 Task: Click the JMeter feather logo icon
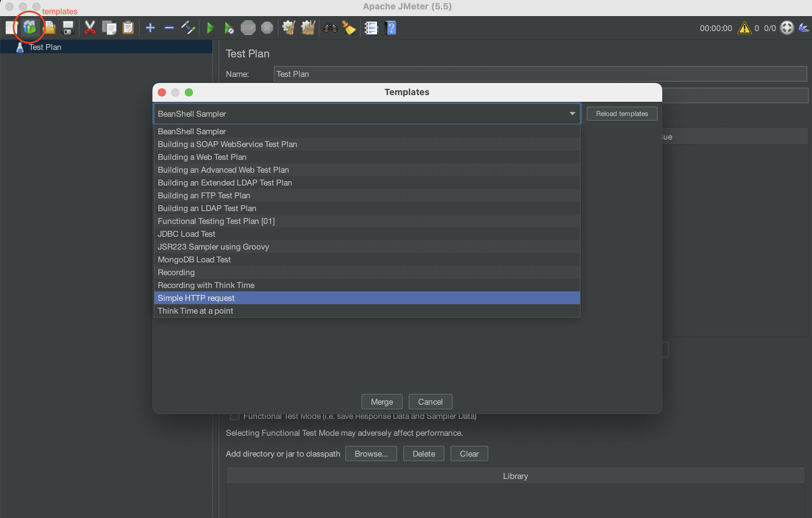804,28
